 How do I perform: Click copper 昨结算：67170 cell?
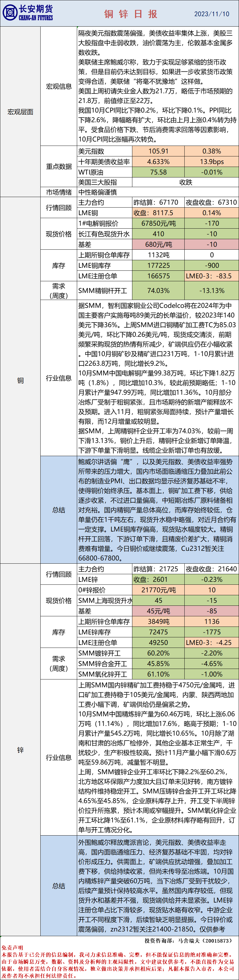coord(158,202)
